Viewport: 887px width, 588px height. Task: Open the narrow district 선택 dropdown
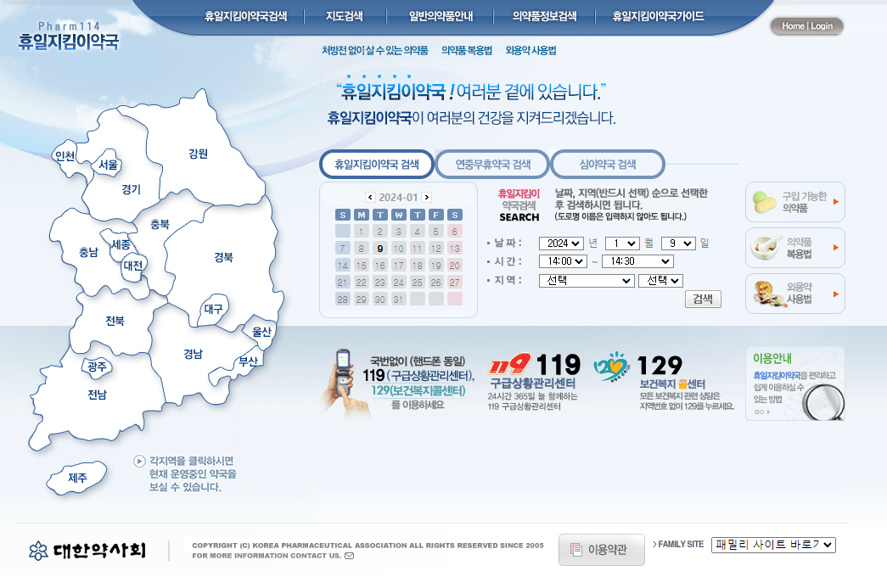click(660, 281)
